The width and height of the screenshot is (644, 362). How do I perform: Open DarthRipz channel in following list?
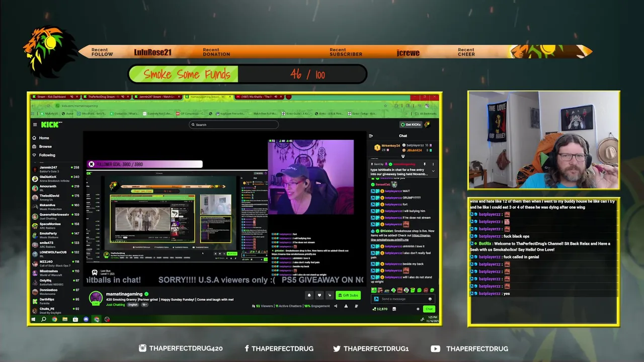pyautogui.click(x=55, y=301)
